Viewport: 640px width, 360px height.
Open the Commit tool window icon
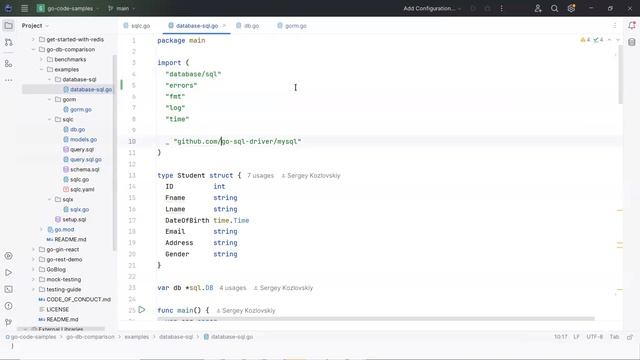point(8,42)
